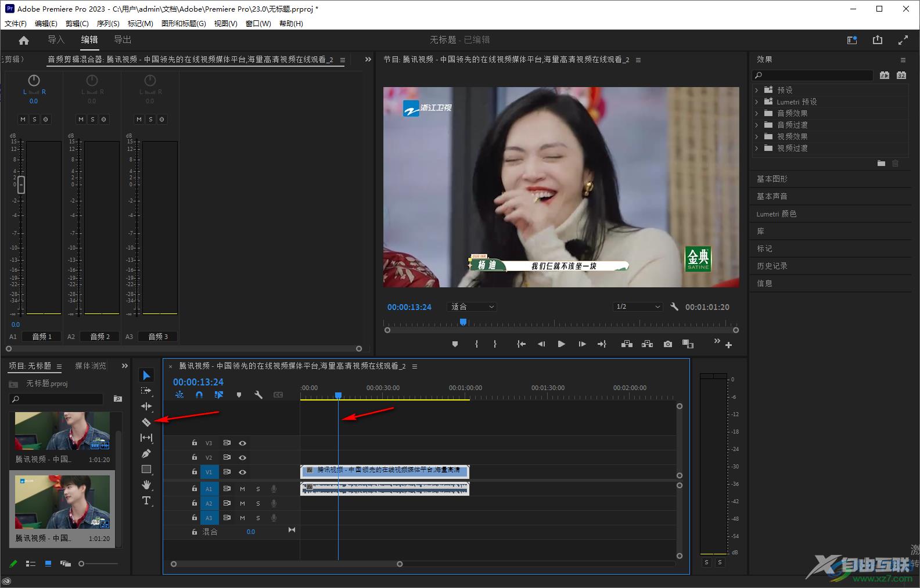
Task: Toggle V1 track output eye
Action: (x=243, y=472)
